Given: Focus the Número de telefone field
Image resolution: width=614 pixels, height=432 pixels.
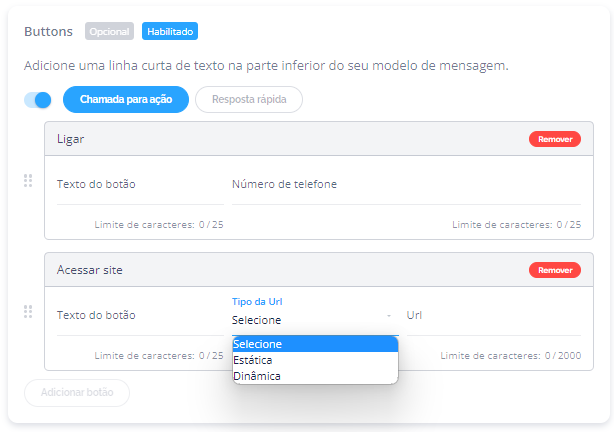Looking at the screenshot, I should tap(405, 184).
